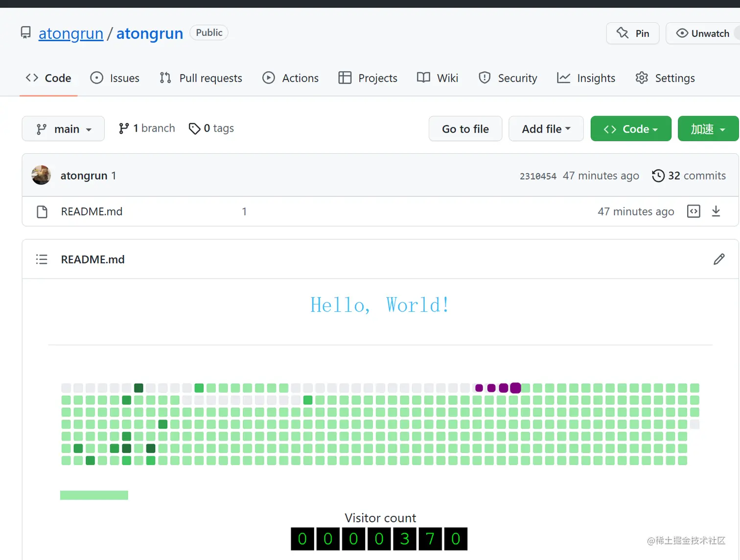Click the Public visibility badge
Image resolution: width=740 pixels, height=560 pixels.
[x=209, y=32]
